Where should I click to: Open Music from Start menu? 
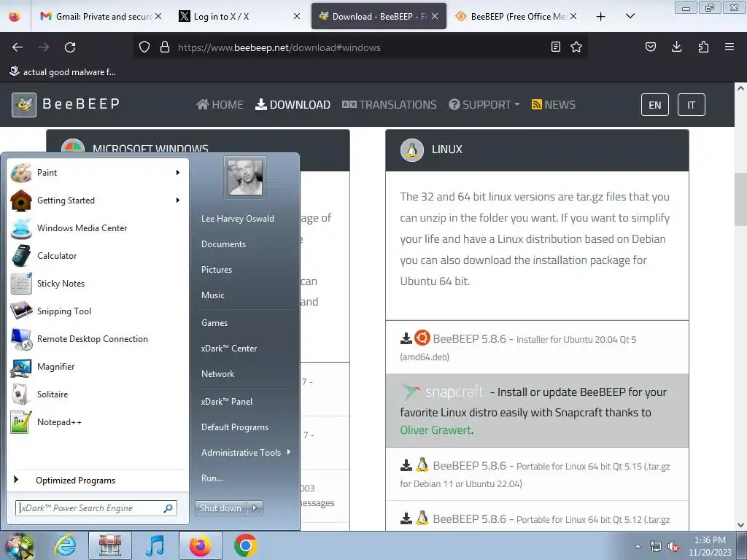click(x=213, y=295)
